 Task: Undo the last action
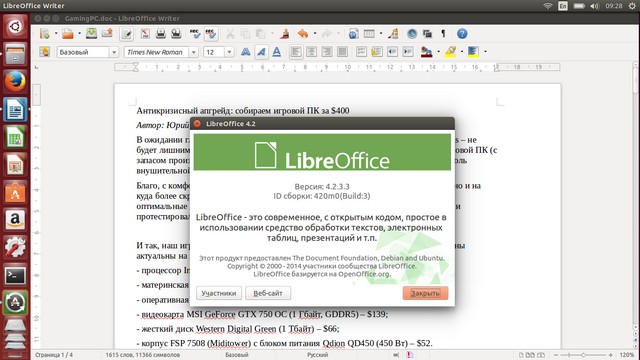[303, 34]
